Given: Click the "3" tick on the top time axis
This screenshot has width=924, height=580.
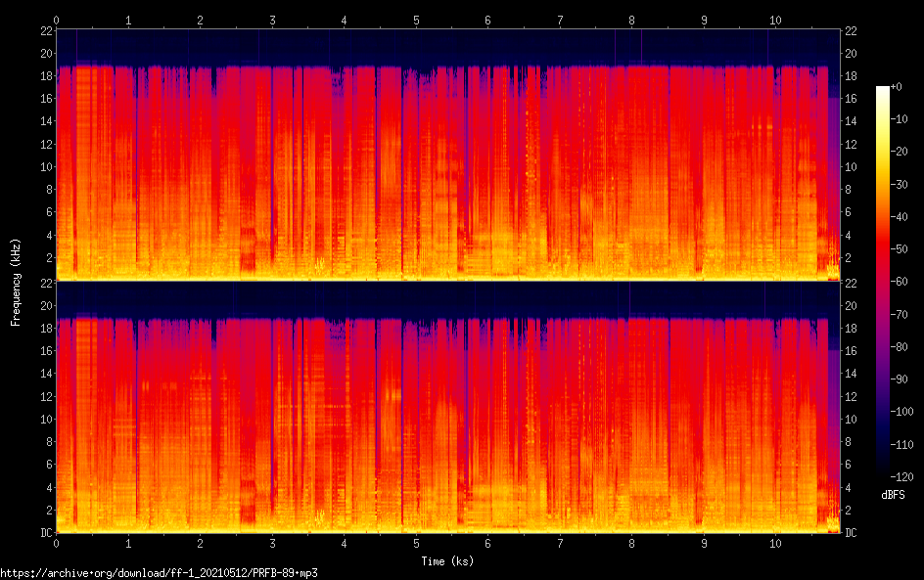Looking at the screenshot, I should click(x=272, y=20).
